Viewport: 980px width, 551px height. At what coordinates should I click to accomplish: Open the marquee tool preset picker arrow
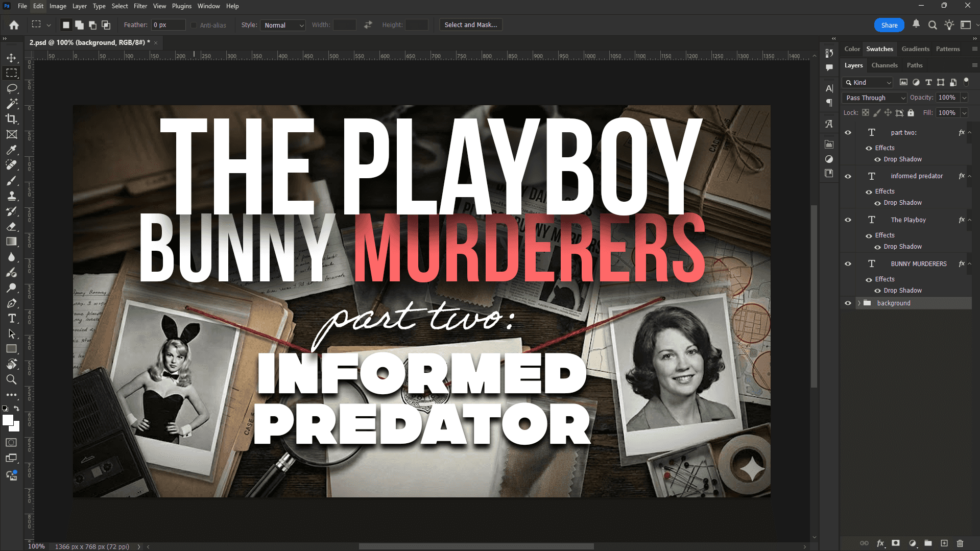[x=49, y=25]
